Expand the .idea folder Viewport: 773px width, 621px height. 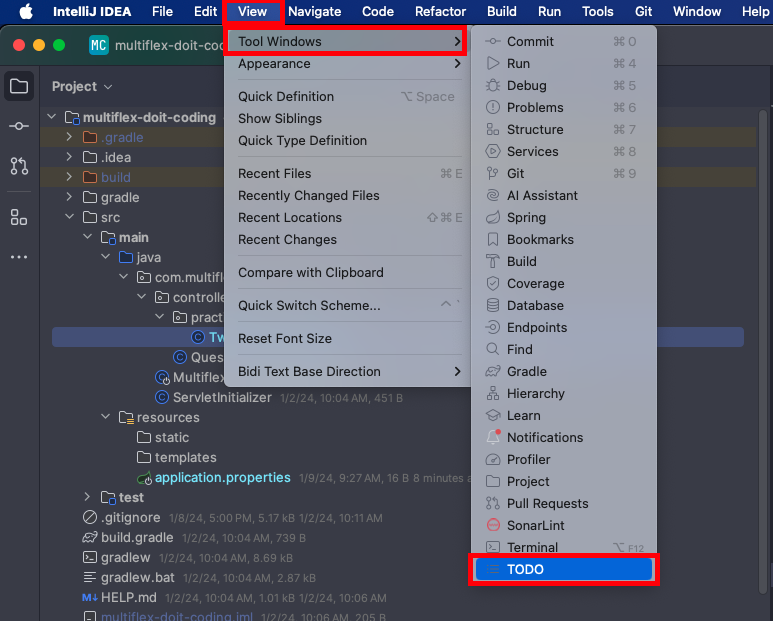tap(69, 157)
